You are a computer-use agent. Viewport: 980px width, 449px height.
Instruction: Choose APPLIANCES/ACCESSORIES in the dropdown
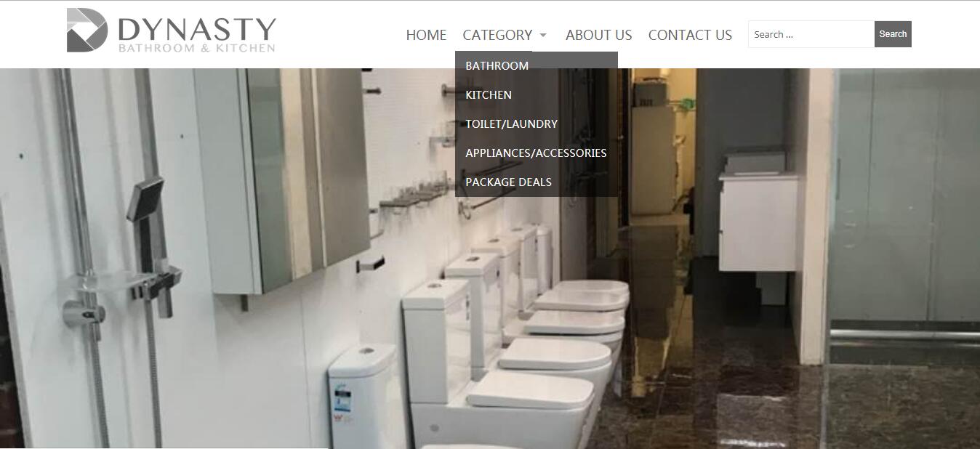point(537,153)
